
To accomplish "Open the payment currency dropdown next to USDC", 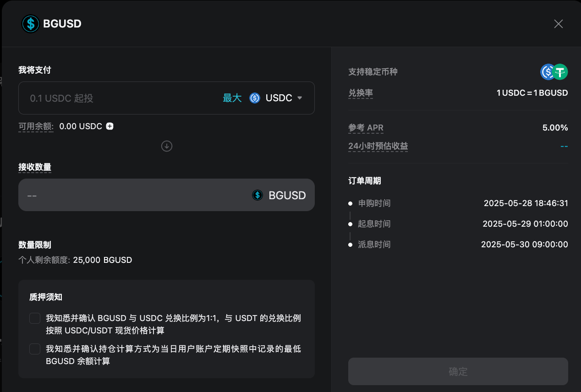I will pos(300,98).
